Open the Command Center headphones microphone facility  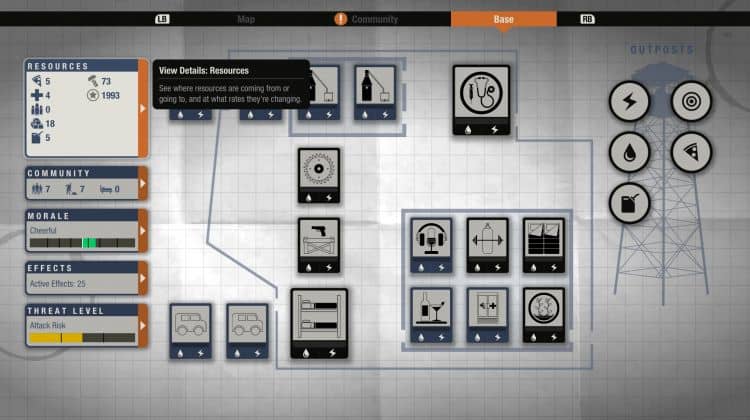pos(431,245)
